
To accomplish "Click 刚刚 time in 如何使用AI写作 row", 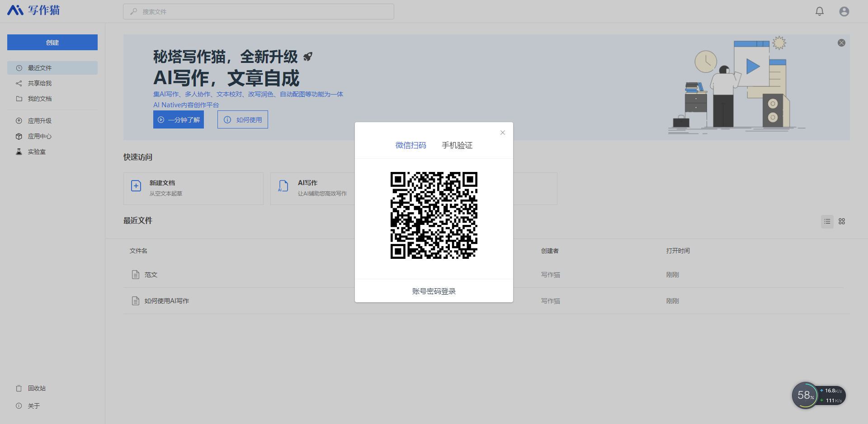I will pos(672,301).
